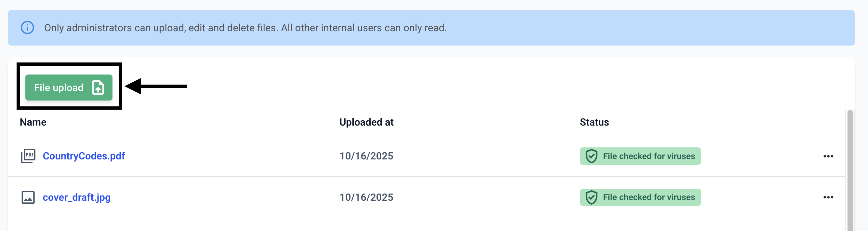Open the three-dot menu for cover_draft.jpg
This screenshot has width=868, height=231.
[x=828, y=197]
